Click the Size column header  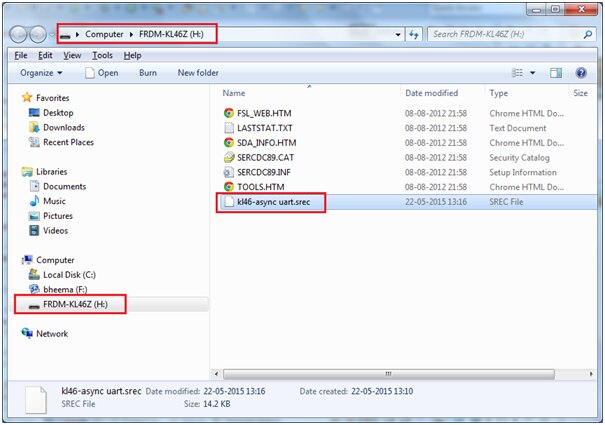pyautogui.click(x=580, y=93)
